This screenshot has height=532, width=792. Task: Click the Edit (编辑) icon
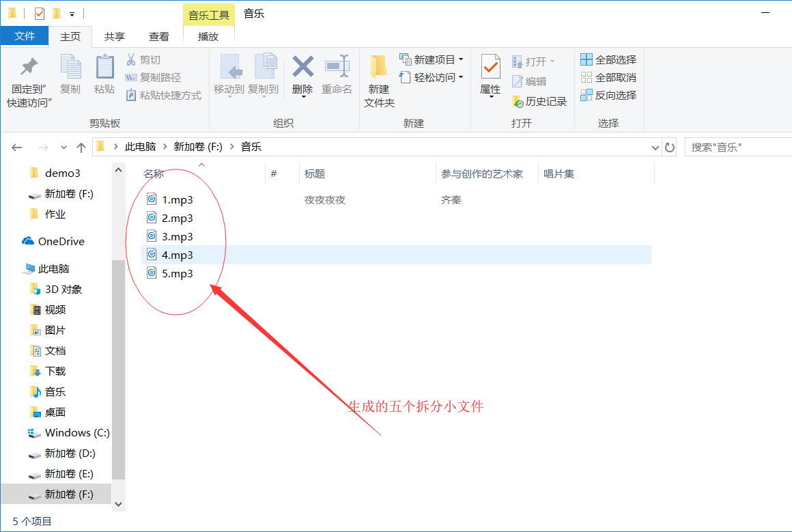(518, 81)
